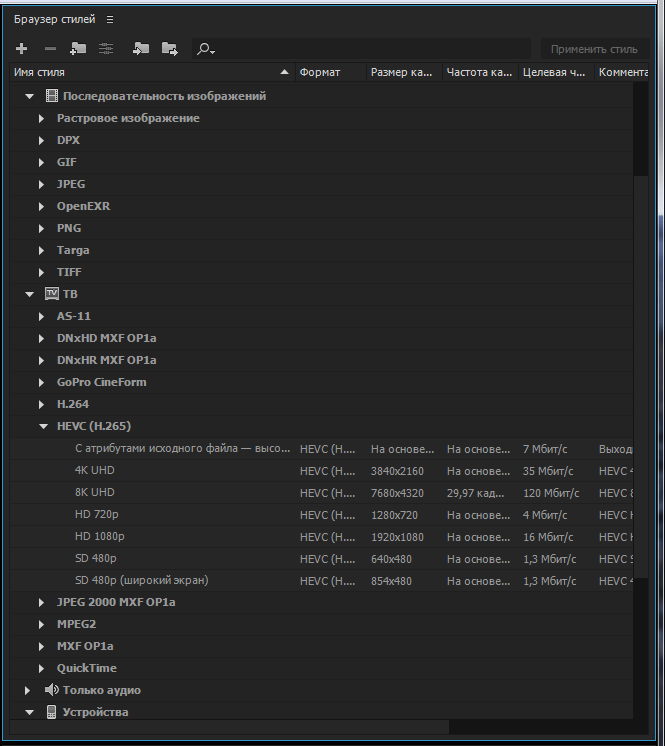Expand the OpenEXR folder
Image resolution: width=665 pixels, height=746 pixels.
pyautogui.click(x=41, y=206)
